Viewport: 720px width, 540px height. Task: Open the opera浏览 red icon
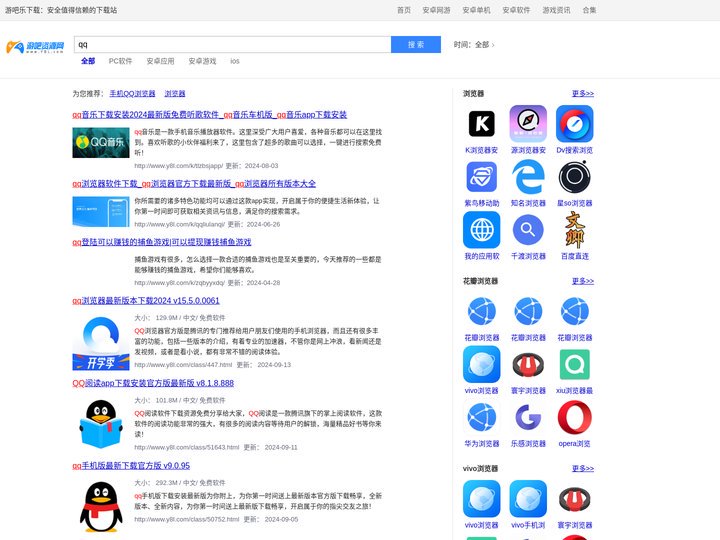574,417
